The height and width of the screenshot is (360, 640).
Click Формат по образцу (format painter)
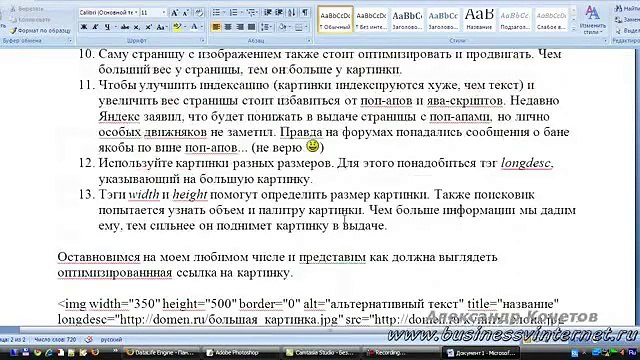(x=40, y=30)
